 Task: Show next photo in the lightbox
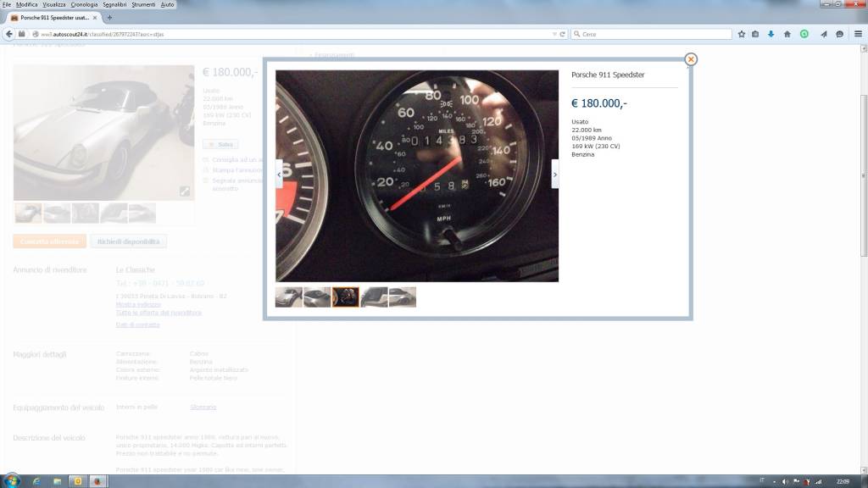pyautogui.click(x=554, y=175)
